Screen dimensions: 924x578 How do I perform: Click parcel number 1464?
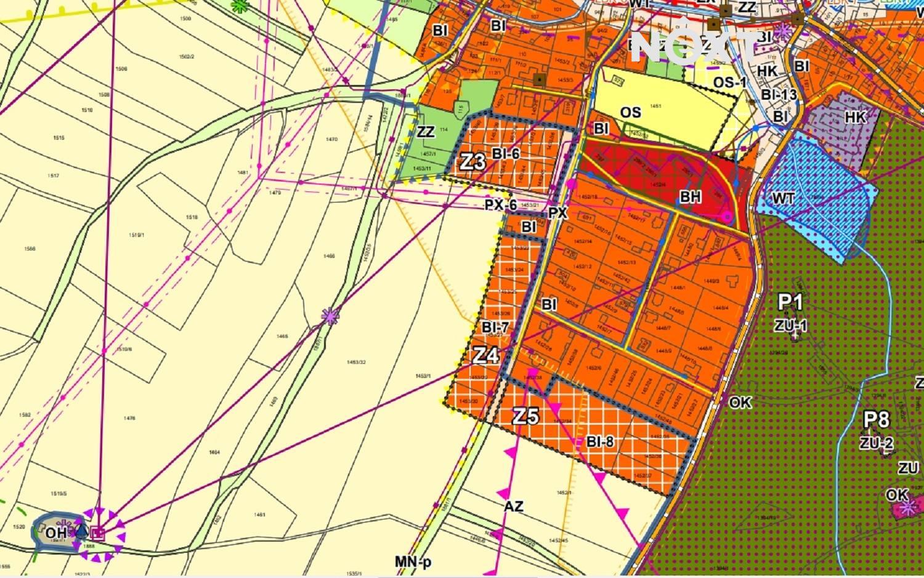coord(214,452)
